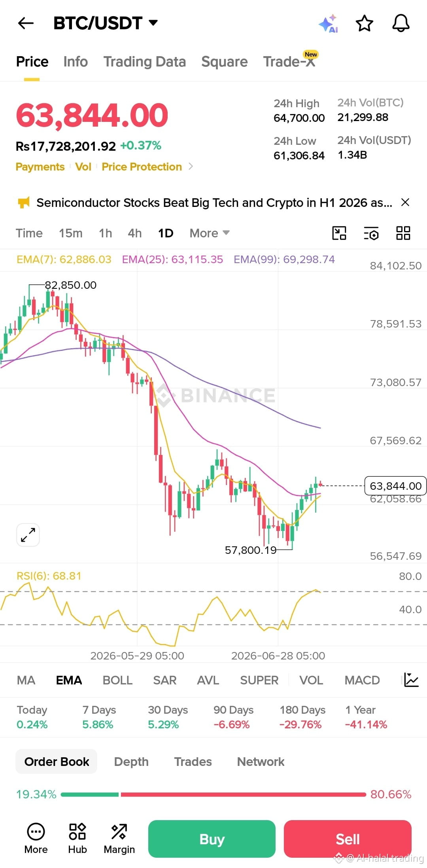The width and height of the screenshot is (427, 868).
Task: Open chart settings list icon
Action: (371, 233)
